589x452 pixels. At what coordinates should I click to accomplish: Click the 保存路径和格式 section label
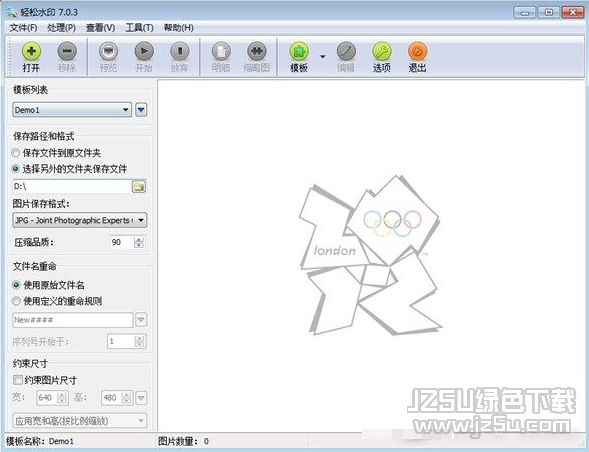(44, 136)
